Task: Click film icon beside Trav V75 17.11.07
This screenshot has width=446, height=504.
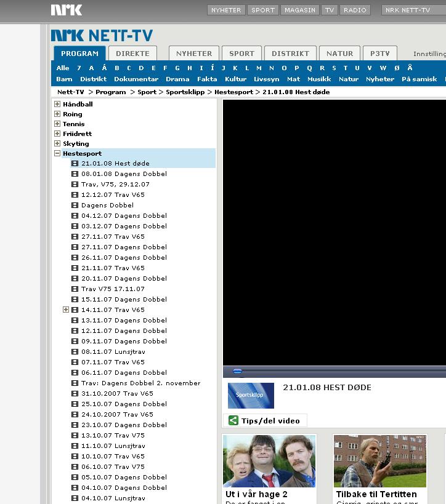Action: point(75,289)
